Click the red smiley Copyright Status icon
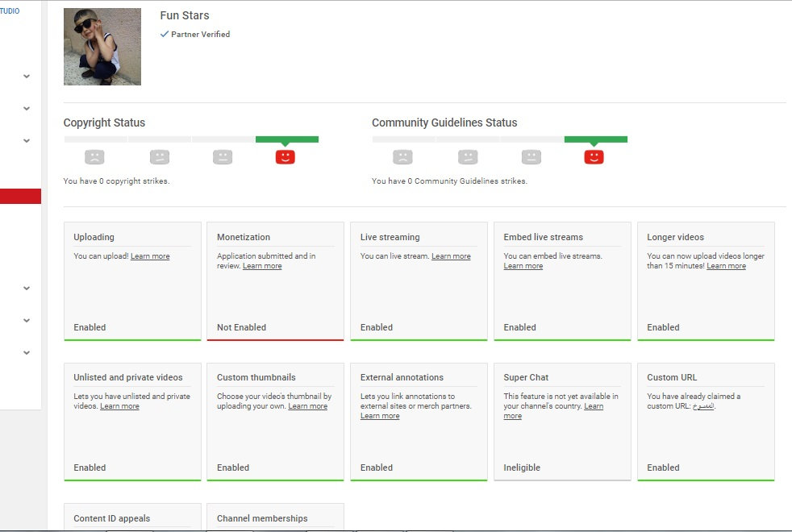 coord(285,157)
